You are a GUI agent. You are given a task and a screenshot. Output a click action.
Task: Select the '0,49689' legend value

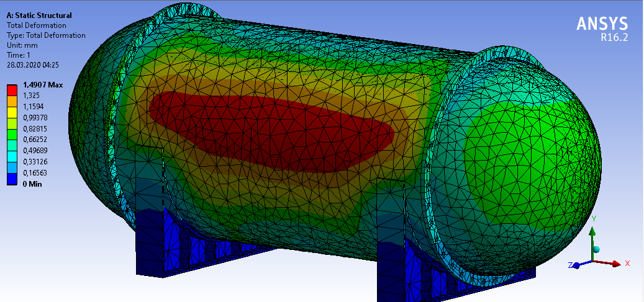point(35,151)
